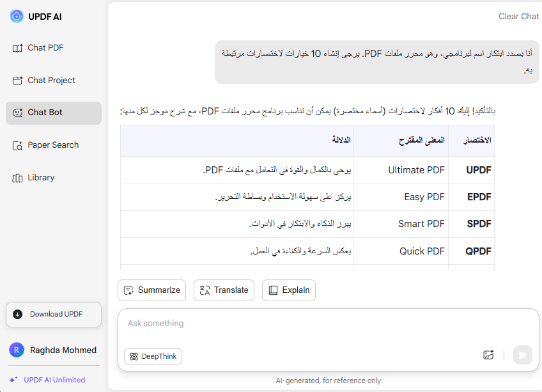This screenshot has height=392, width=542.
Task: Open Chat PDF from the sidebar
Action: coord(54,48)
